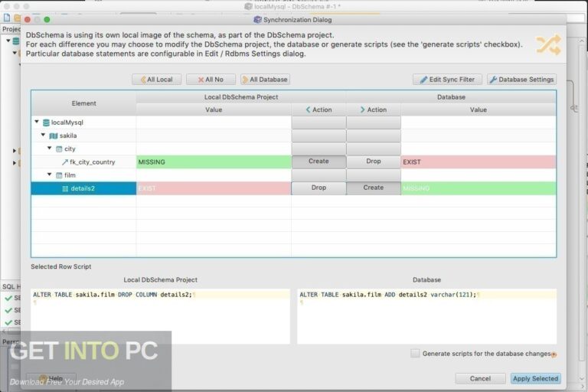Viewport: 588px width, 392px height.
Task: Select the city table icon
Action: (x=59, y=149)
